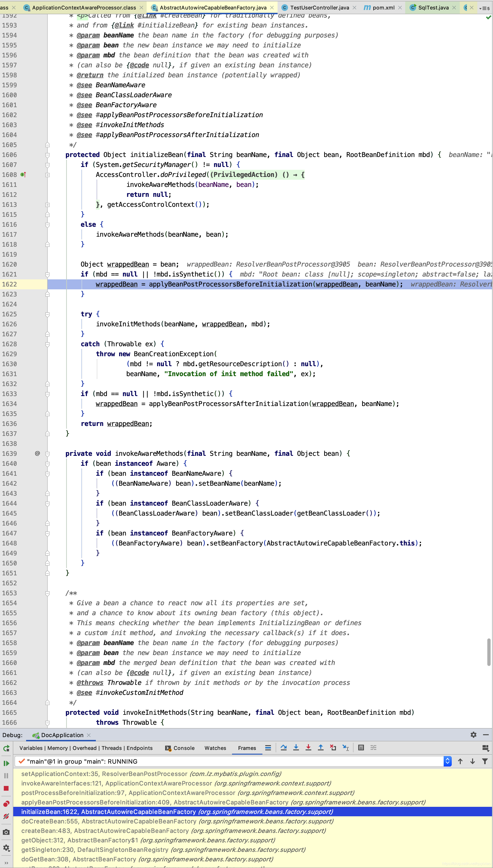The height and width of the screenshot is (868, 493).
Task: Collapse the catch block at line 1628
Action: [47, 344]
